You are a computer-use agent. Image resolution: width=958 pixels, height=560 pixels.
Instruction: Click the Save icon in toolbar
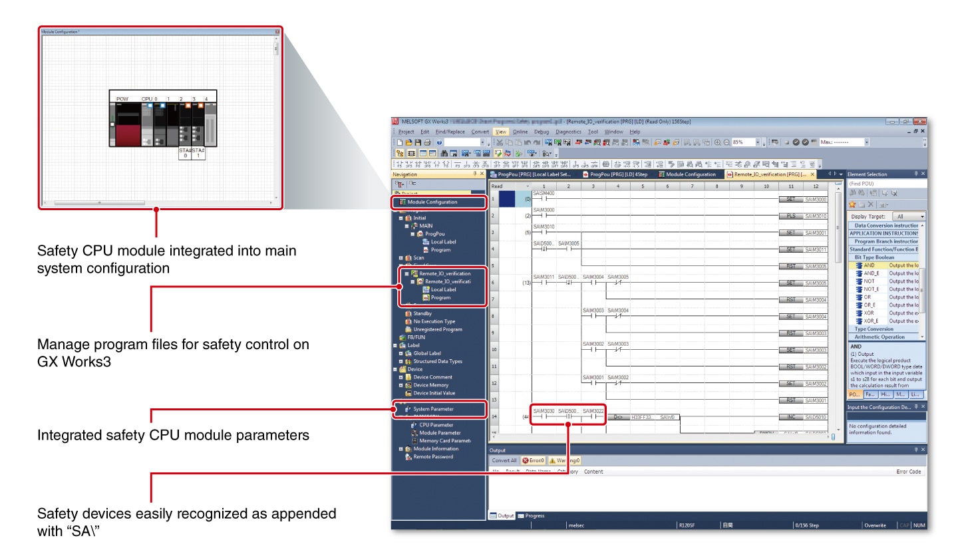pyautogui.click(x=418, y=142)
